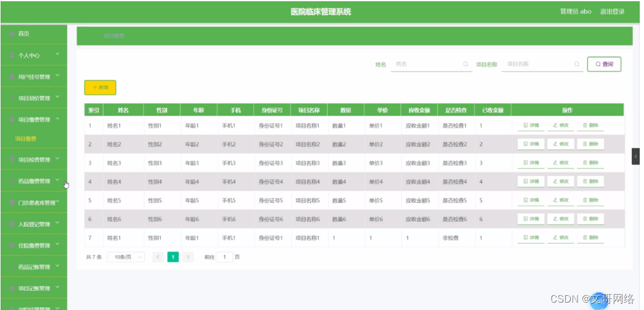Go to the previous page with the left arrow

tap(158, 257)
